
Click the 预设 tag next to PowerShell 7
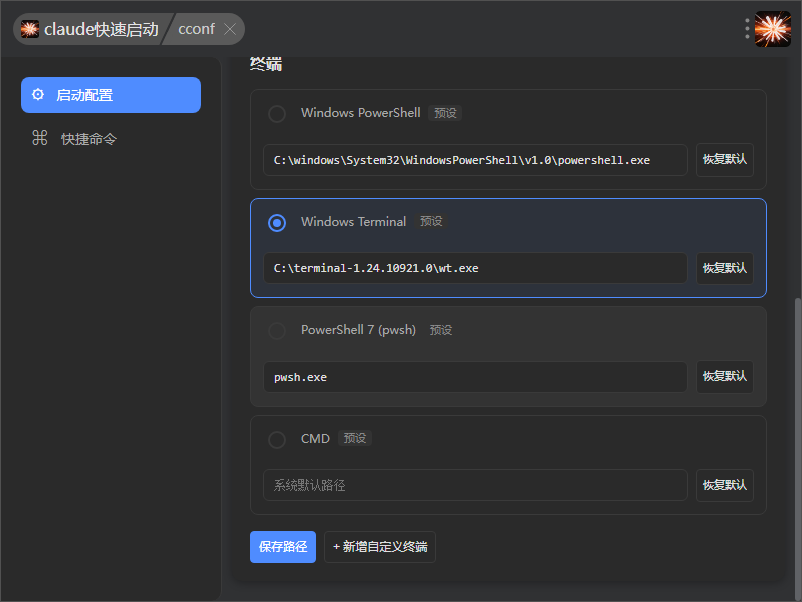441,330
